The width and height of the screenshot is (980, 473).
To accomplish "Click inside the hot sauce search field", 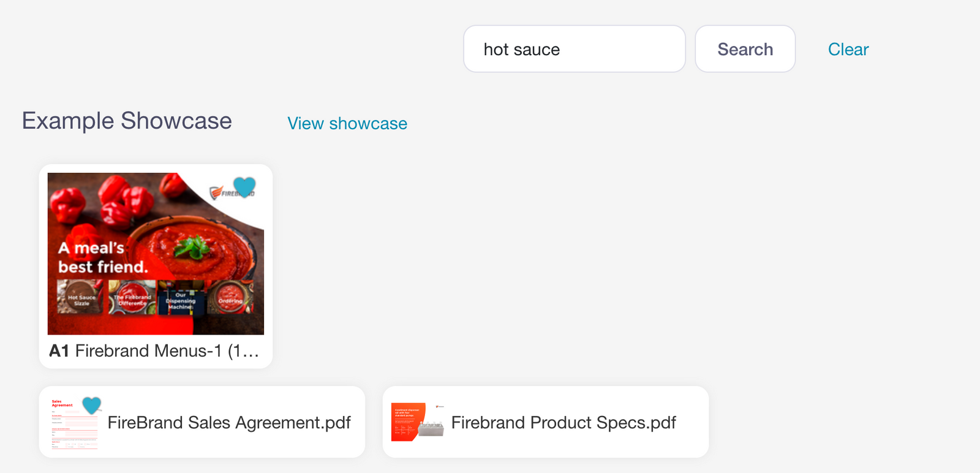I will pos(574,49).
